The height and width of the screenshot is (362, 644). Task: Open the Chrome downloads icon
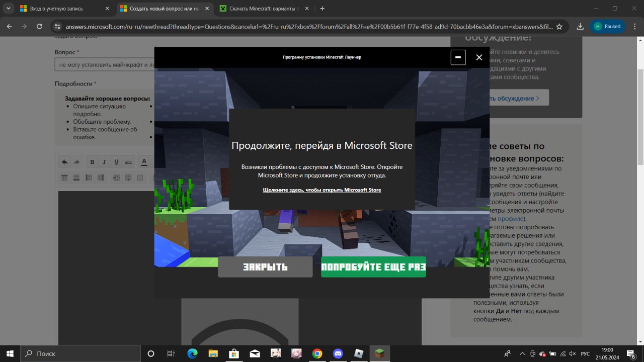580,26
